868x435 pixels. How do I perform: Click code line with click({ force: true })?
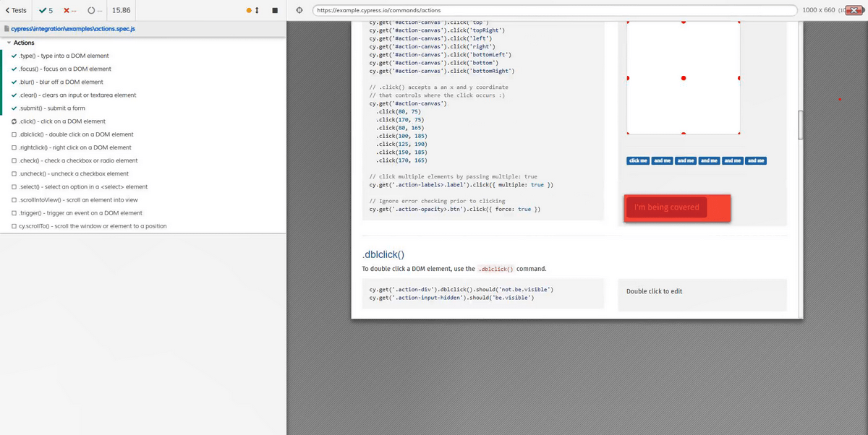click(x=454, y=209)
